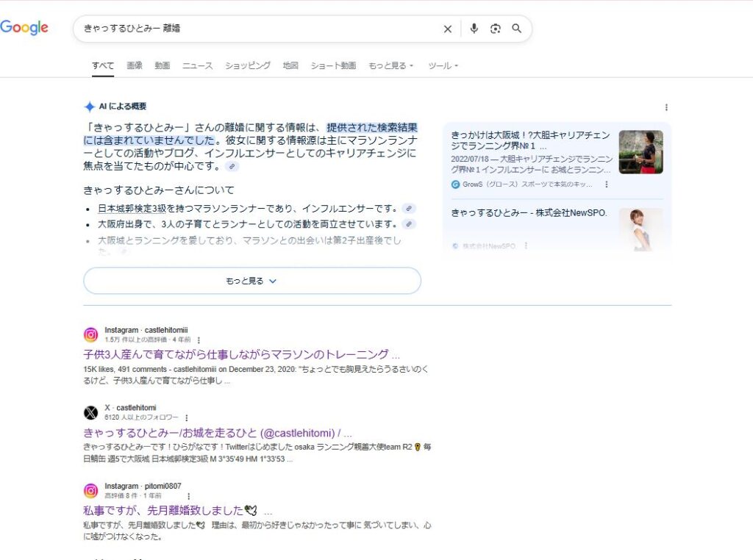Click the AI による概要 label
The width and height of the screenshot is (753, 560).
pos(123,107)
